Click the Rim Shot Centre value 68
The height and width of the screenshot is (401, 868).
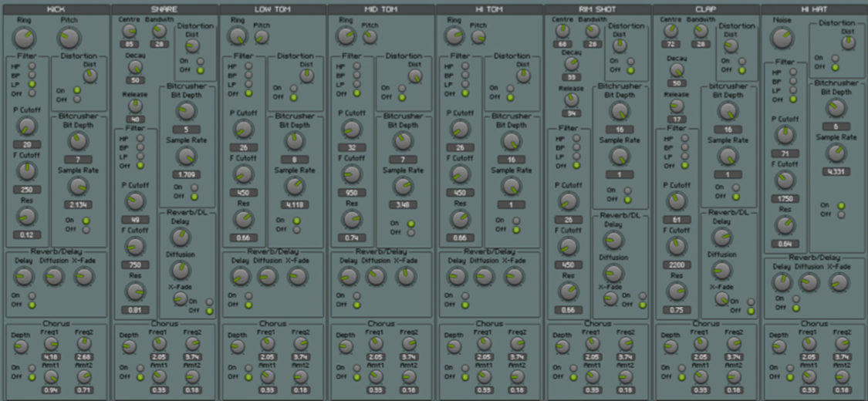pyautogui.click(x=562, y=44)
